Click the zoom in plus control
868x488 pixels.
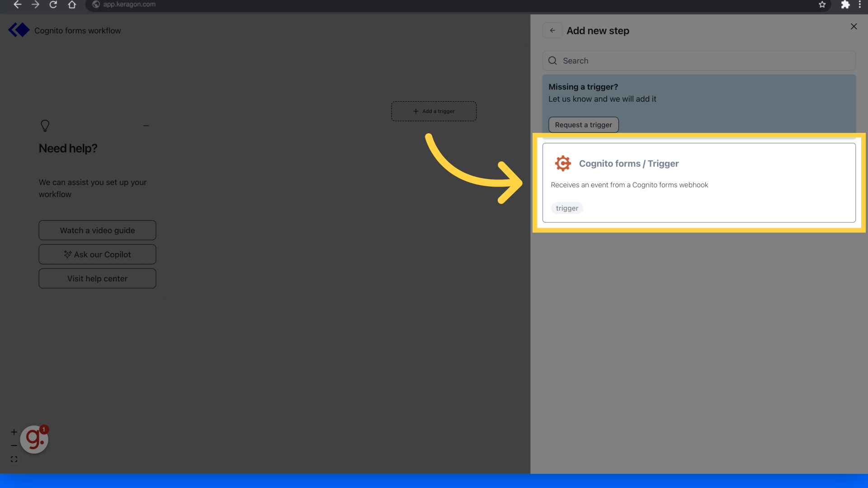[x=14, y=432]
